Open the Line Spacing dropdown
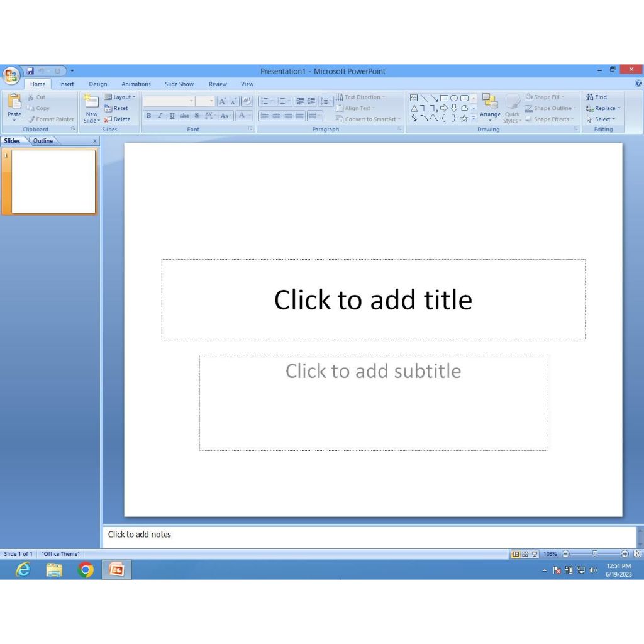The image size is (644, 644). tap(325, 101)
